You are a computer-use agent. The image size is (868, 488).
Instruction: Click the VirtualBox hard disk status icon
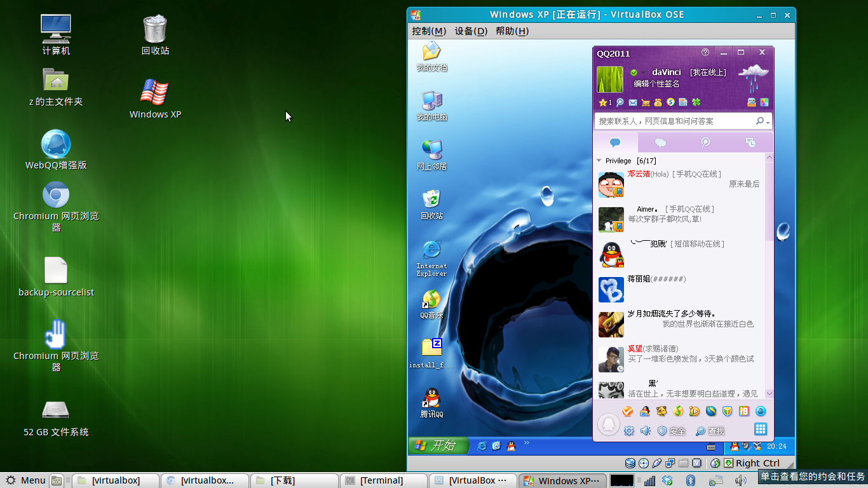click(630, 463)
